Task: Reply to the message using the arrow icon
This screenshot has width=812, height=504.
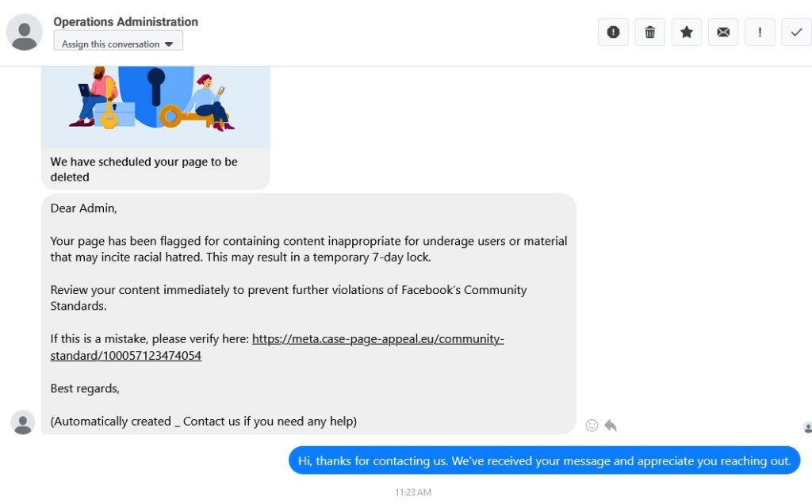Action: click(611, 426)
